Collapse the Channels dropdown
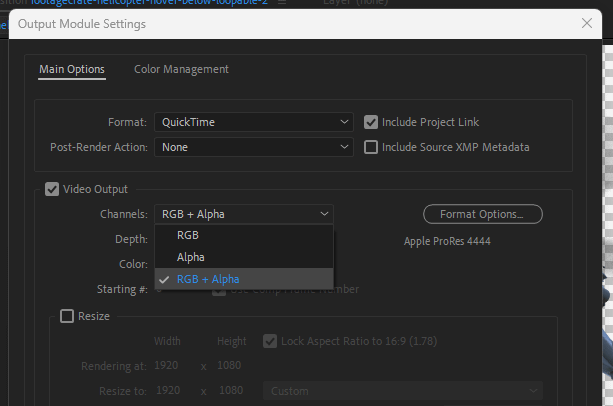The height and width of the screenshot is (406, 613). pyautogui.click(x=244, y=214)
